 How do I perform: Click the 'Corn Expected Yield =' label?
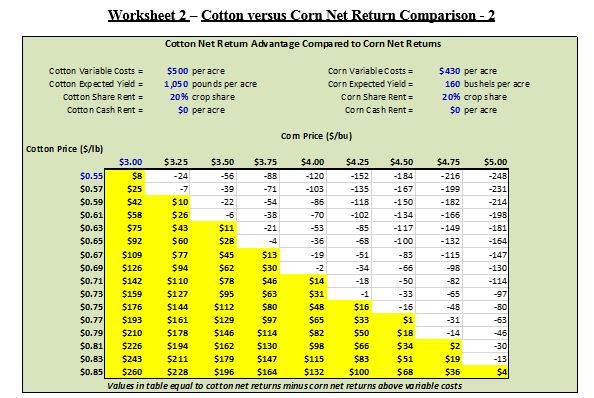[370, 84]
